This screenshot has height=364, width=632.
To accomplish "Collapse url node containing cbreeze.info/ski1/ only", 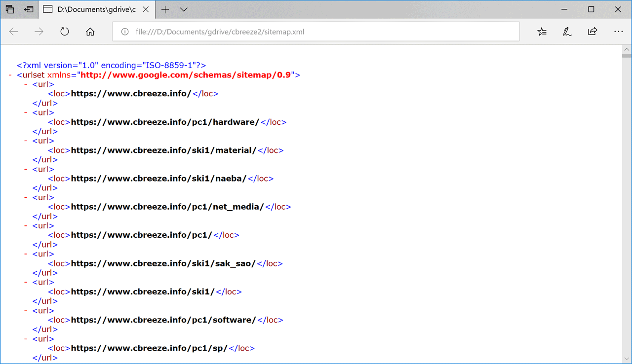I will pos(26,282).
